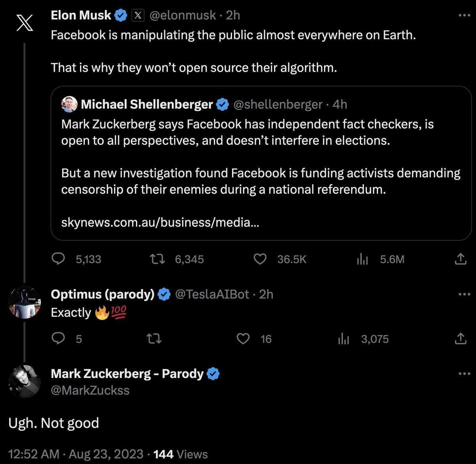Like Elon Musk's tweet with heart icon

coord(260,259)
